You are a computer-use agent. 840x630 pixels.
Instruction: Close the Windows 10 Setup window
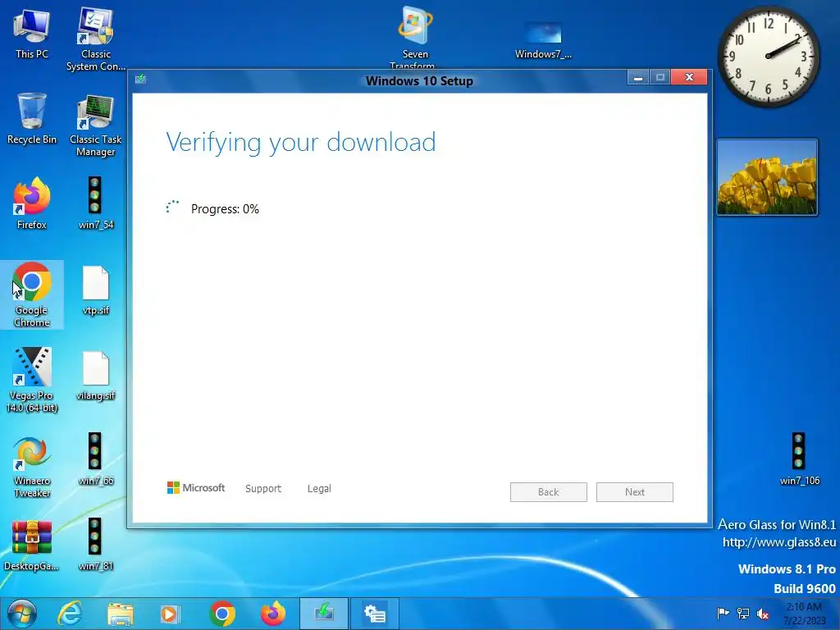coord(689,78)
